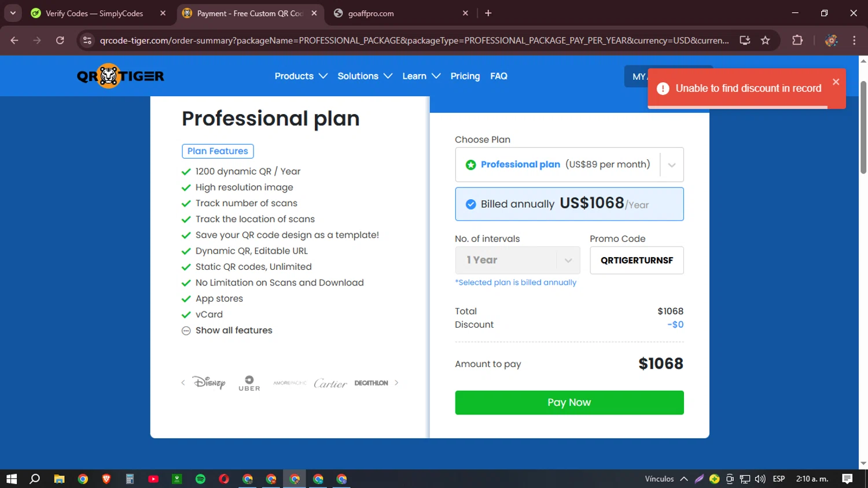
Task: Click the '1200 dynamic QR / Year' feature
Action: point(248,171)
